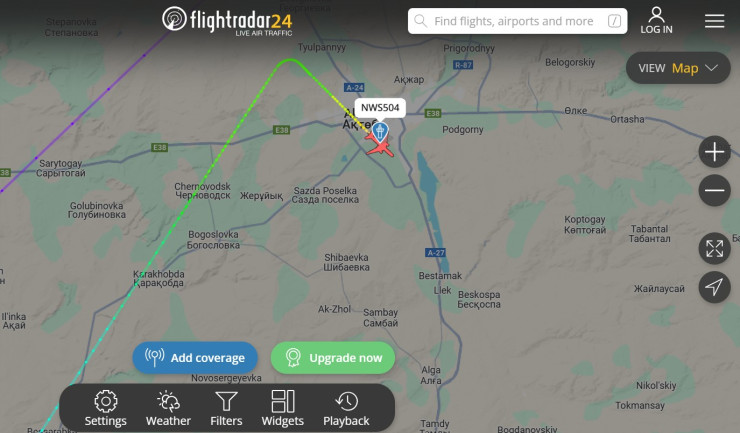Focus the Find flights search field
The height and width of the screenshot is (433, 740).
(x=517, y=21)
